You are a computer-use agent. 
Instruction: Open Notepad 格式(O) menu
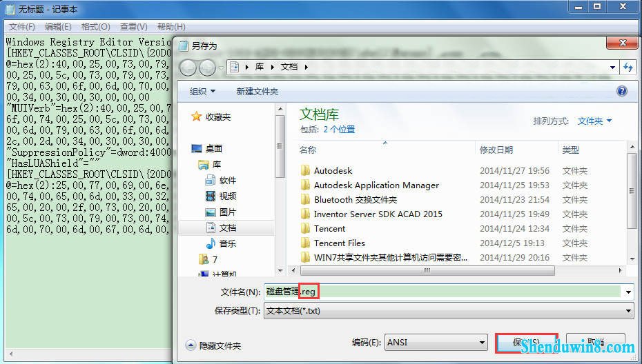95,27
